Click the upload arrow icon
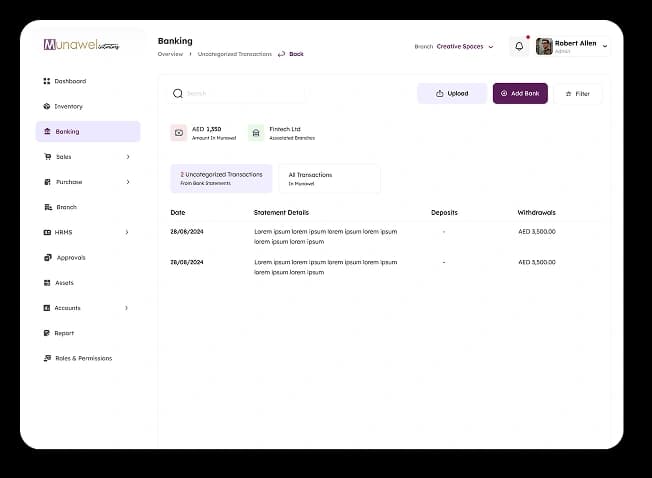652x478 pixels. coord(440,94)
